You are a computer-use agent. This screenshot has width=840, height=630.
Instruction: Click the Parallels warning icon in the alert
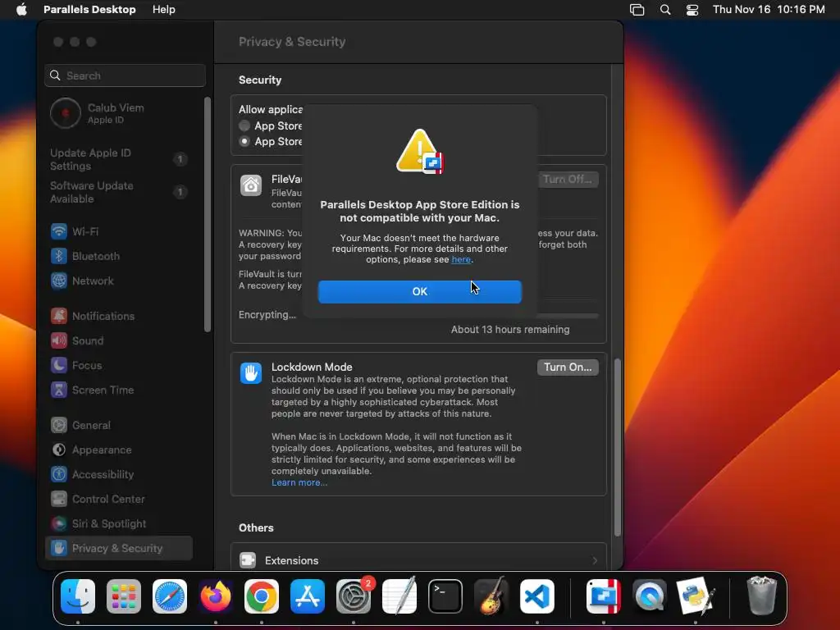pos(420,152)
